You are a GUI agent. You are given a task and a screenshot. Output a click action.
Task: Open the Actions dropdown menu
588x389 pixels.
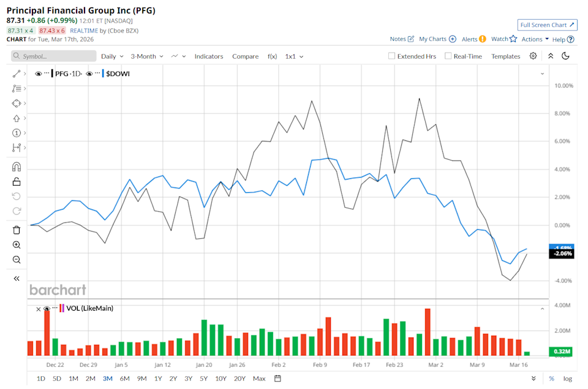coord(535,39)
